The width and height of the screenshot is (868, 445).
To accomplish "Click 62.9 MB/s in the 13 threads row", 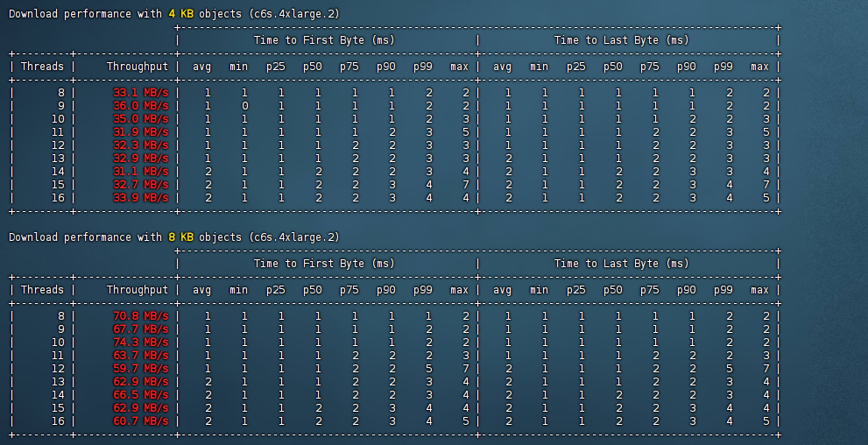I will [141, 382].
